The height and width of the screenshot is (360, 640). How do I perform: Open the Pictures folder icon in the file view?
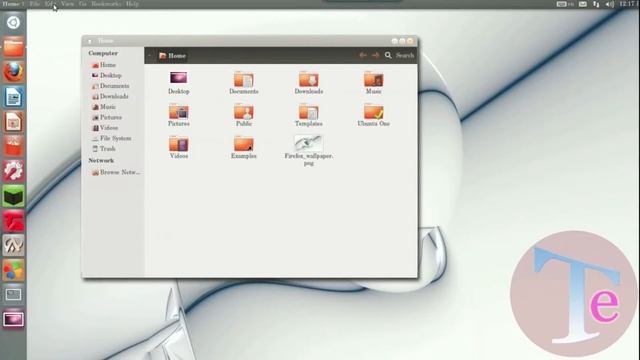(178, 111)
